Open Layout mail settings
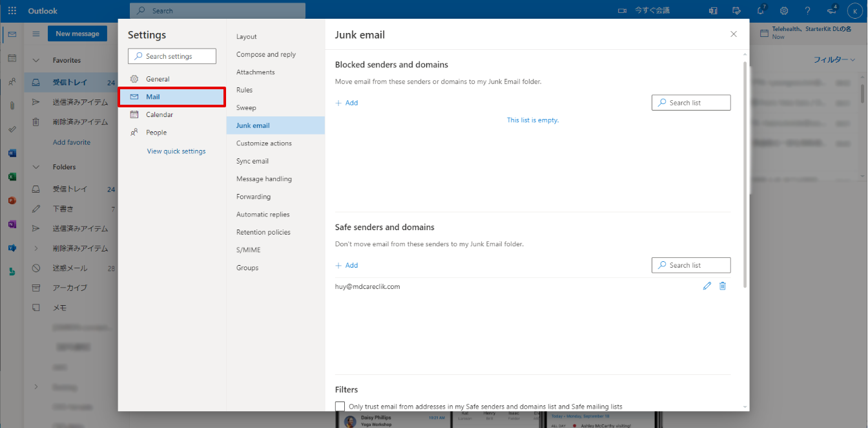The height and width of the screenshot is (428, 868). (x=276, y=37)
